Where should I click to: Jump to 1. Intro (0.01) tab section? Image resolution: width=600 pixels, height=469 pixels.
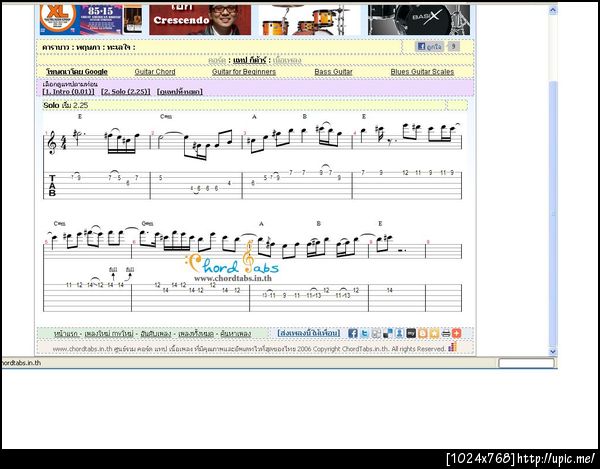click(68, 91)
